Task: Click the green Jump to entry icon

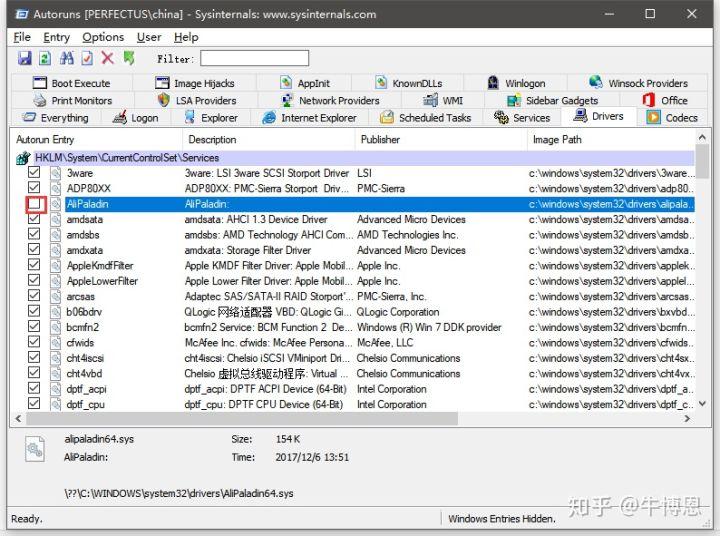Action: tap(129, 58)
